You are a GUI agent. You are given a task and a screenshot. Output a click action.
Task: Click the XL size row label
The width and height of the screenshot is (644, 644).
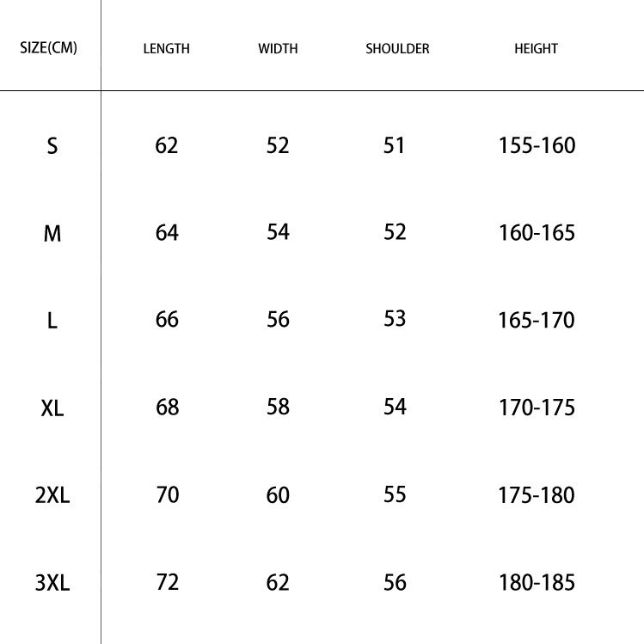[52, 408]
